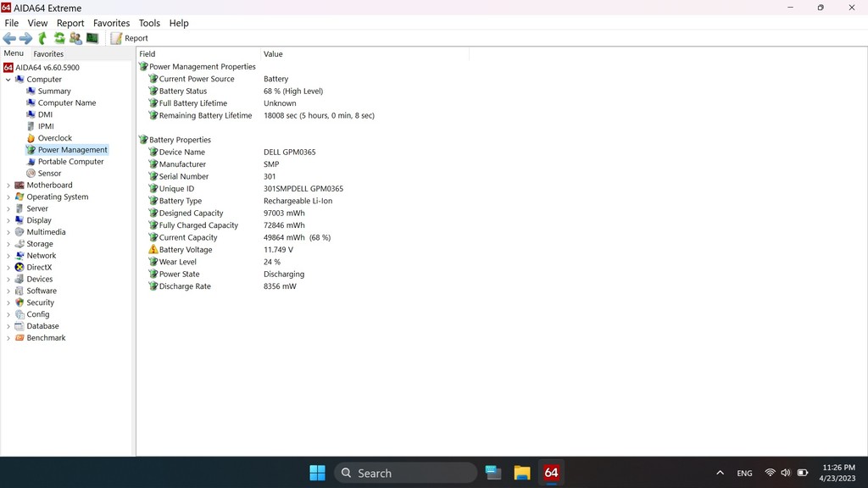Click the Refresh toolbar icon
868x488 pixels.
(x=59, y=38)
